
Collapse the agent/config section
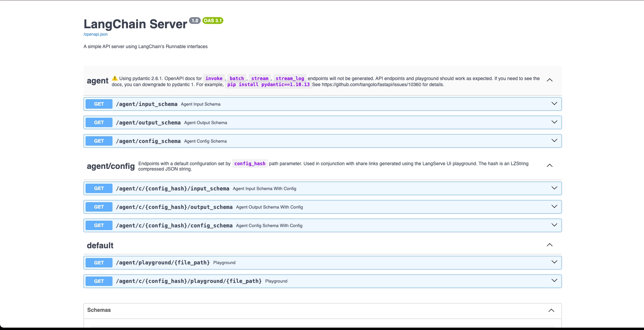pos(549,166)
